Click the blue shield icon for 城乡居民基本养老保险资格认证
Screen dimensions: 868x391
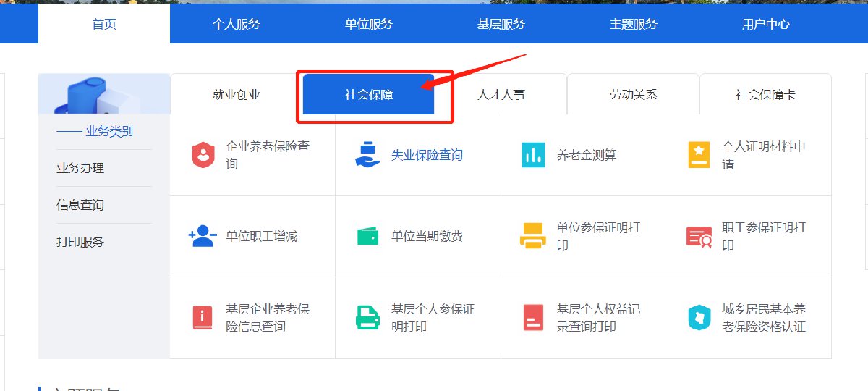coord(699,318)
